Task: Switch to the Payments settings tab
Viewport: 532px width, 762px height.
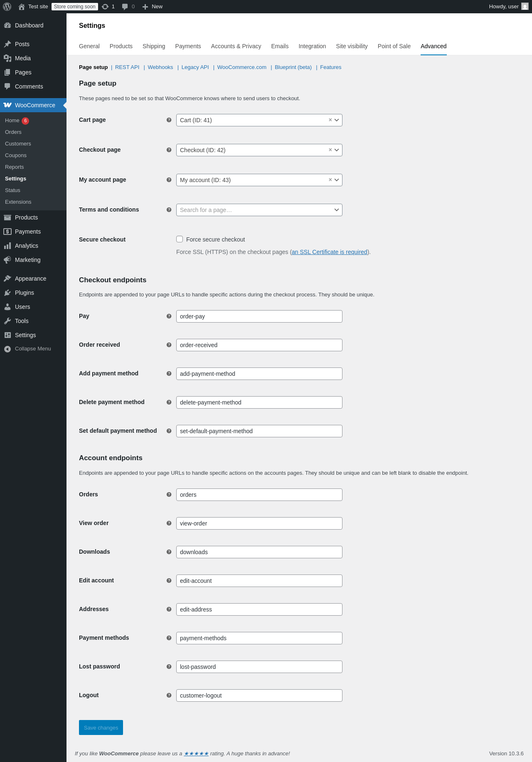Action: (188, 46)
